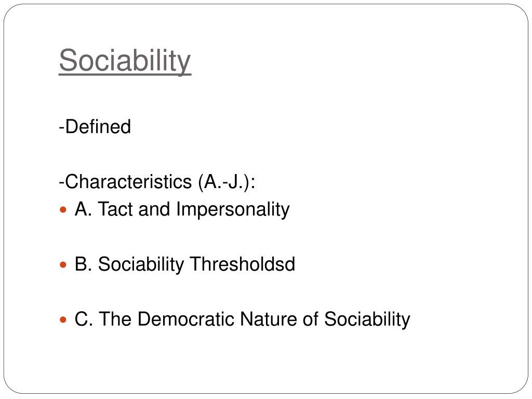Image resolution: width=532 pixels, height=399 pixels.
Task: Click Sociability at end of item C
Action: (x=367, y=320)
